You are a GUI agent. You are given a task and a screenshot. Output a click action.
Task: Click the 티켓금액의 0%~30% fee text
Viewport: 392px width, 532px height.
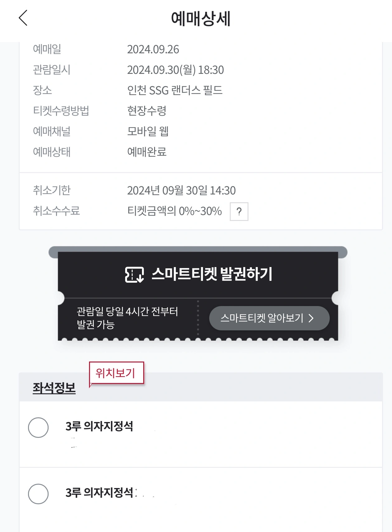click(x=174, y=211)
